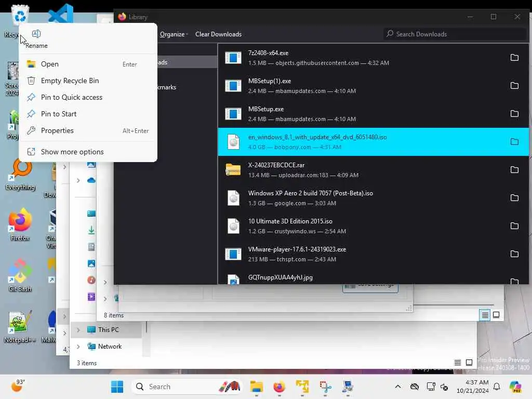This screenshot has width=532, height=399.
Task: Show 7z2408-x64.exe in folder
Action: pyautogui.click(x=514, y=58)
